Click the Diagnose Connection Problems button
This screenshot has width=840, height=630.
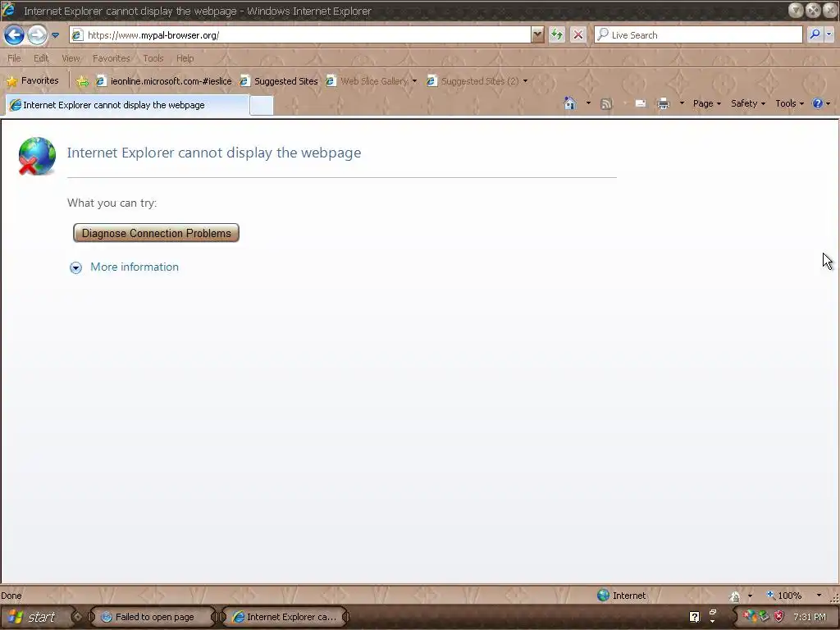[156, 233]
